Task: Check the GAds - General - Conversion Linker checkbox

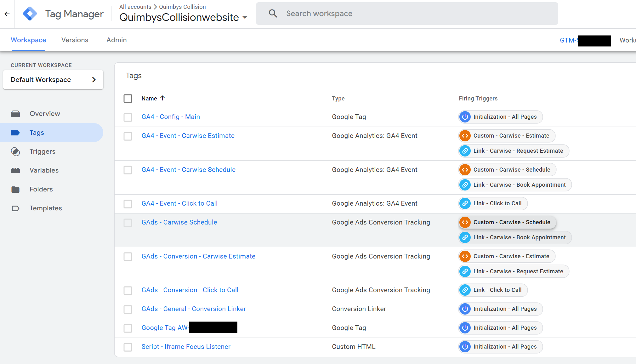Action: (x=128, y=310)
